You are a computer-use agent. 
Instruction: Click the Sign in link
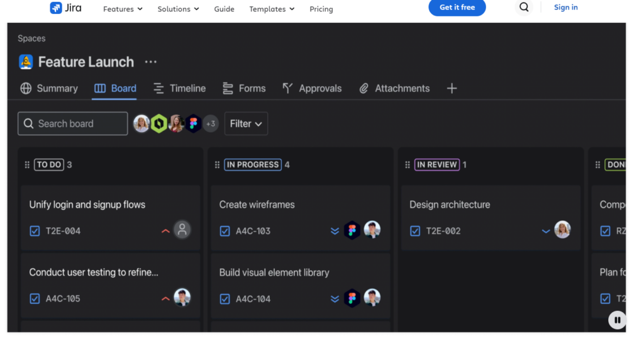pyautogui.click(x=565, y=7)
